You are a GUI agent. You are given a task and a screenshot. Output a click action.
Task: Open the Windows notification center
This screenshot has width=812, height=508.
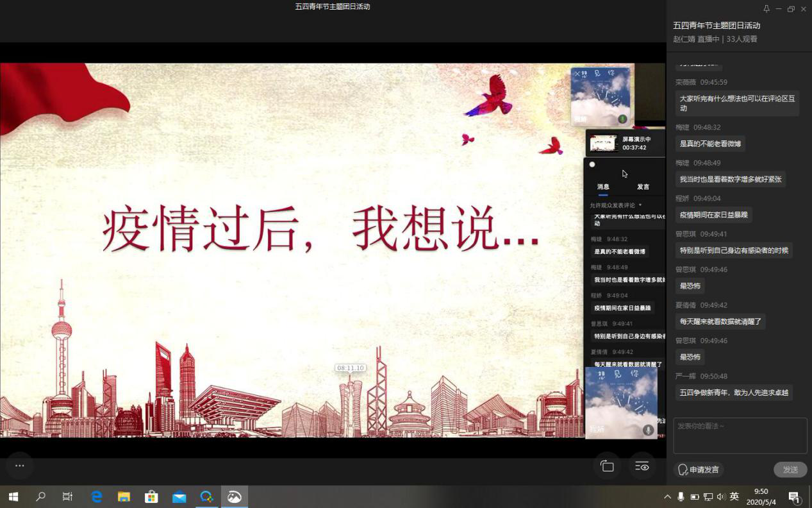click(x=794, y=497)
